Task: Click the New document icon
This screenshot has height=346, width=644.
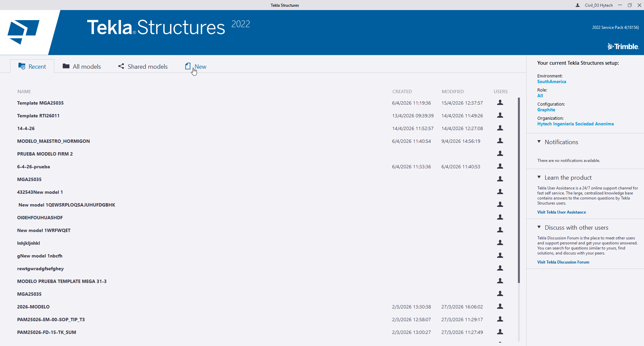Action: click(188, 66)
